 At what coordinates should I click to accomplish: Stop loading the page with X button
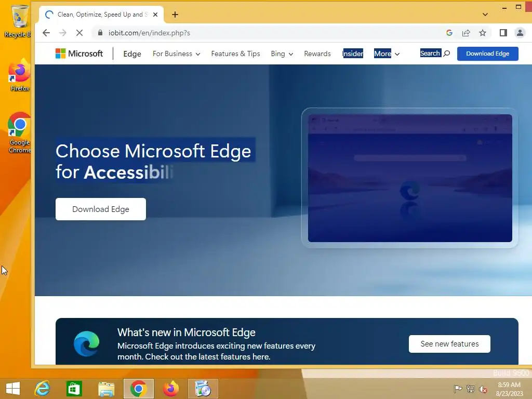click(79, 33)
